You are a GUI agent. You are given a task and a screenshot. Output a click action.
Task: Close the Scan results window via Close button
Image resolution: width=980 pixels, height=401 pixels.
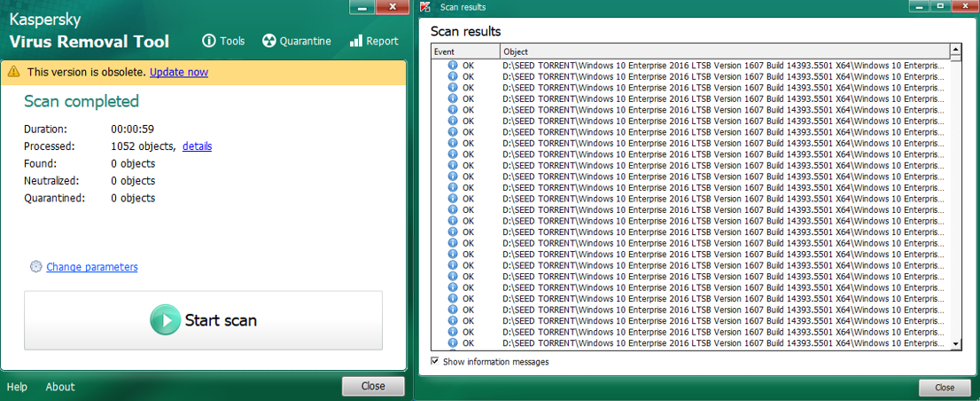(945, 388)
